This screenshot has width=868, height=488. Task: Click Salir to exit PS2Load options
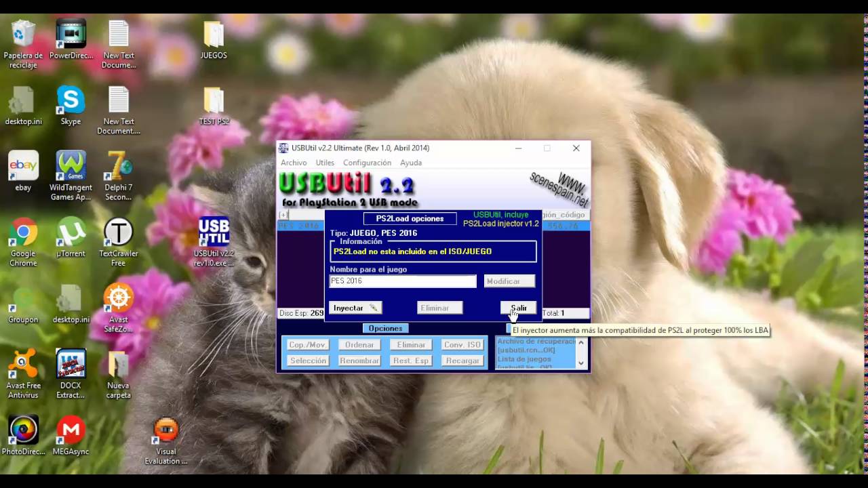click(518, 308)
